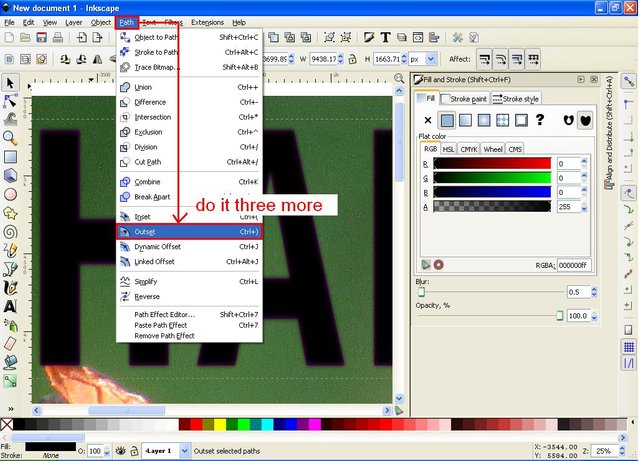Viewport: 640px width, 461px height.
Task: Step the zoom percentage spinner
Action: [x=622, y=451]
